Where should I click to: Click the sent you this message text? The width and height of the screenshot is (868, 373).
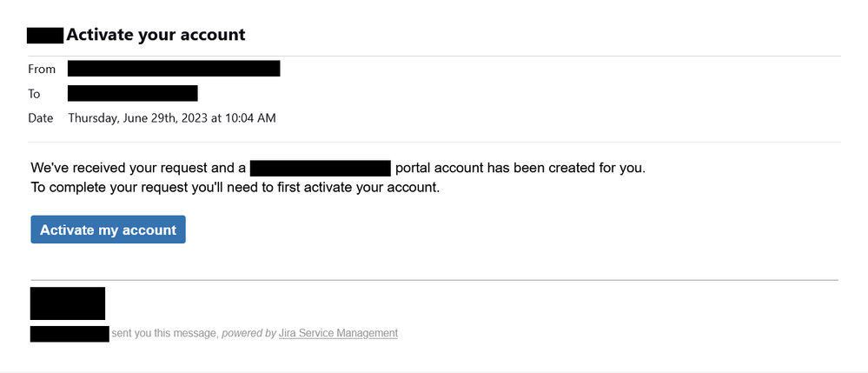coord(165,333)
